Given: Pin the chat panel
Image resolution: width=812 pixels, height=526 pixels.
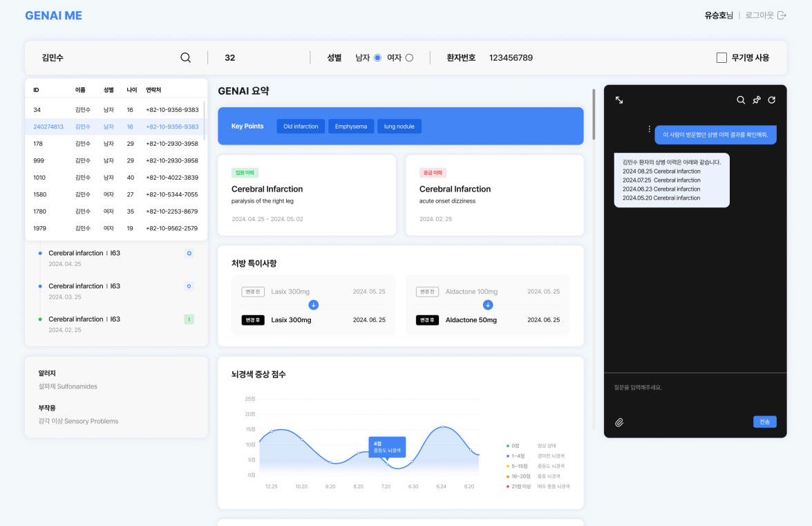Looking at the screenshot, I should [x=756, y=100].
